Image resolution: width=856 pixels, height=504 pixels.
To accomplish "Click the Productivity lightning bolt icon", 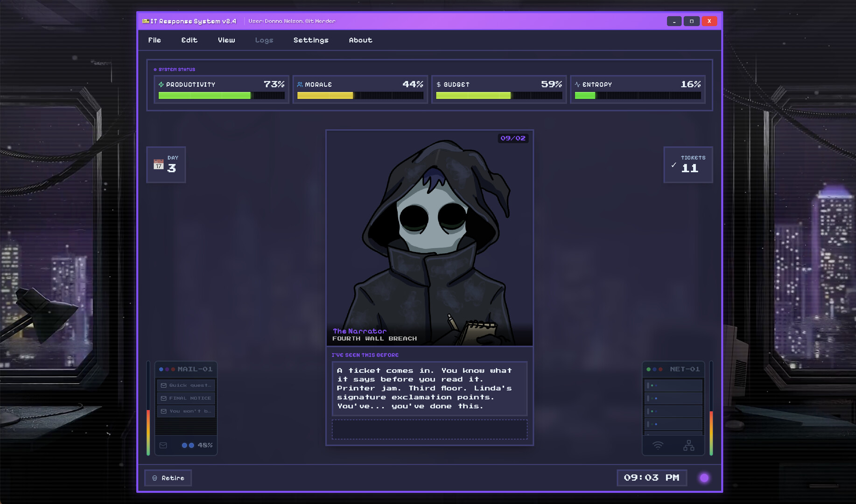I will point(161,84).
